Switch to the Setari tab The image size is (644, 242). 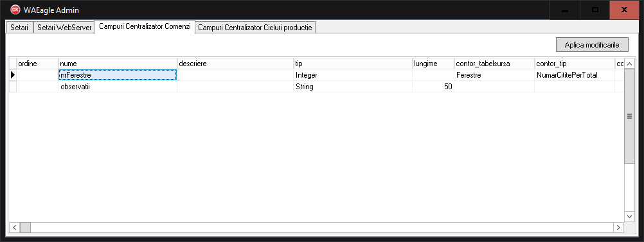[x=19, y=28]
